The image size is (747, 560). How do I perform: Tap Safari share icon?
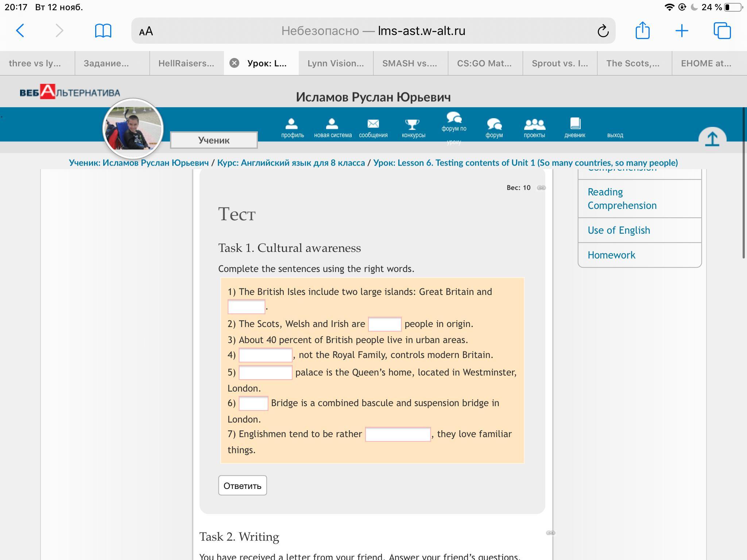coord(642,31)
